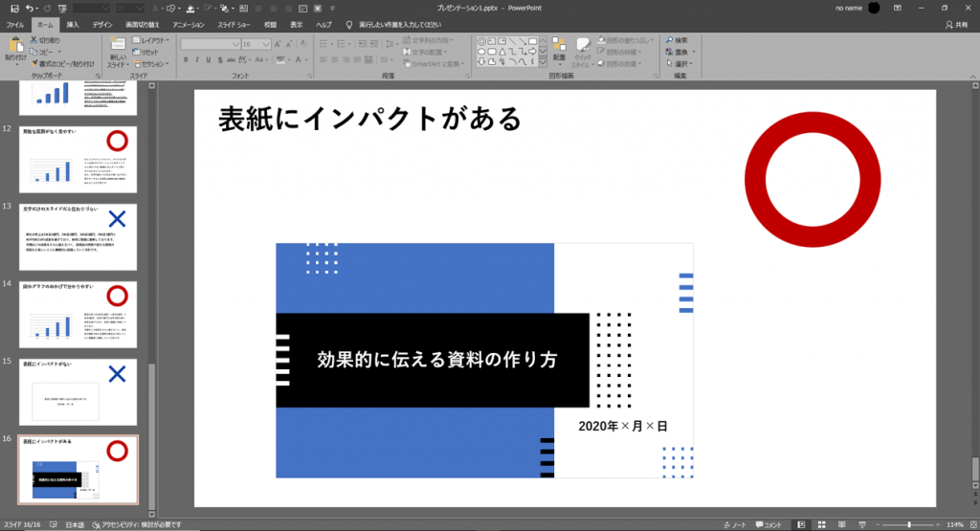Open the font size 16 dropdown
Screen dimensions: 980x531
click(x=266, y=44)
